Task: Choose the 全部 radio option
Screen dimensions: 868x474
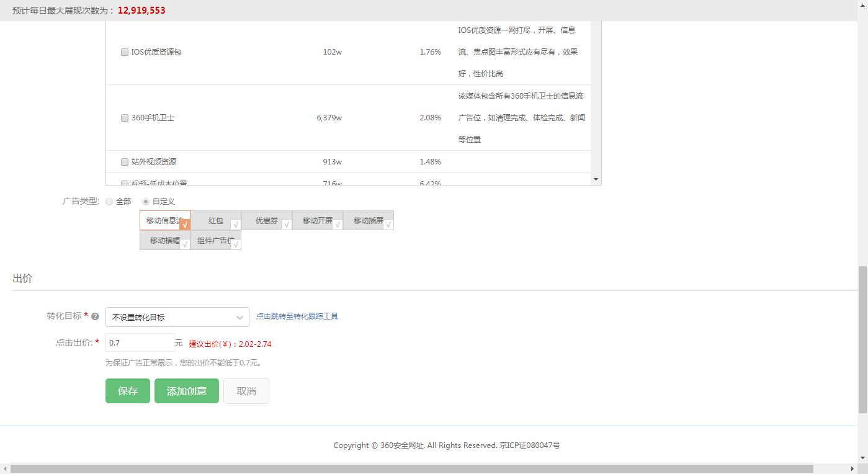Action: (x=110, y=202)
